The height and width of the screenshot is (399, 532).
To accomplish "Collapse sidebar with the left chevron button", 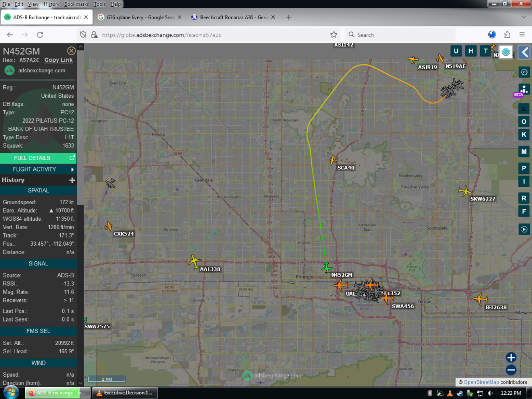I will [x=525, y=52].
